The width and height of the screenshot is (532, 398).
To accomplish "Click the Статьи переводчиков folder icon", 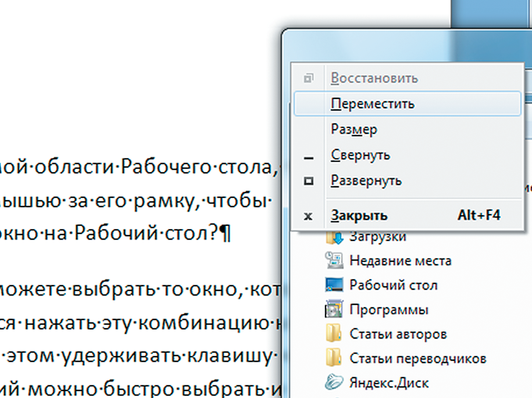I will point(334,358).
